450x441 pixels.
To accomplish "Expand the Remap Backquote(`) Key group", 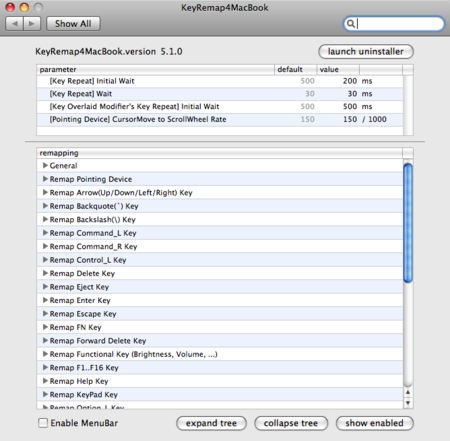I will pyautogui.click(x=45, y=206).
